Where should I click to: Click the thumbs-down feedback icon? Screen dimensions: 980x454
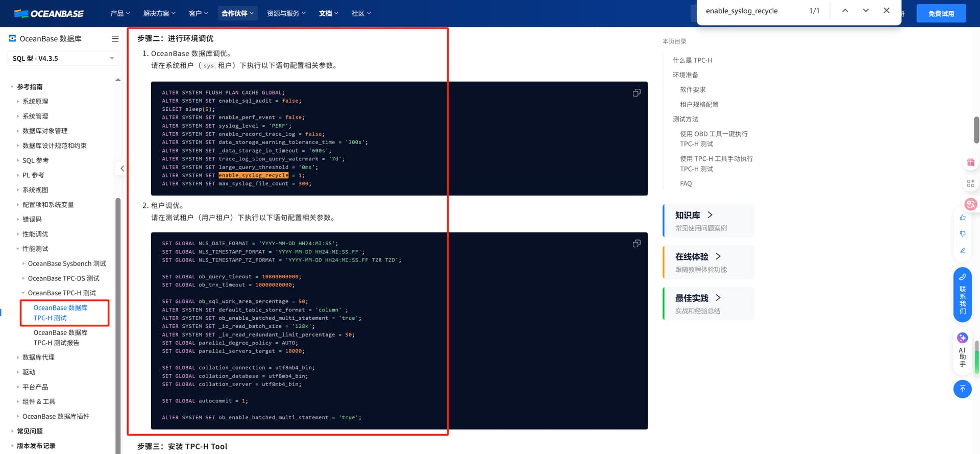point(963,234)
